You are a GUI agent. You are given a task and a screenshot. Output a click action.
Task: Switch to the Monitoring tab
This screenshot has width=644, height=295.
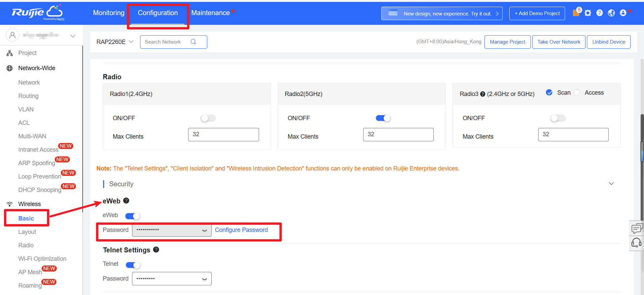point(109,13)
